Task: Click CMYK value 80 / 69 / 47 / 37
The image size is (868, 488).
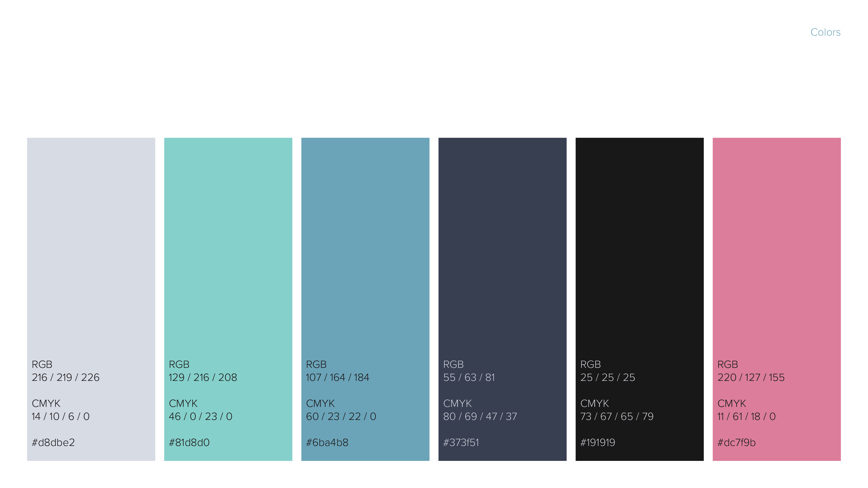Action: pos(480,416)
